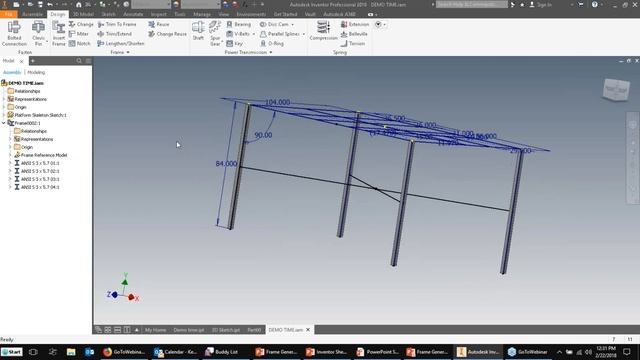The width and height of the screenshot is (640, 360).
Task: Open the V-Belts dropdown arrow
Action: coord(253,34)
